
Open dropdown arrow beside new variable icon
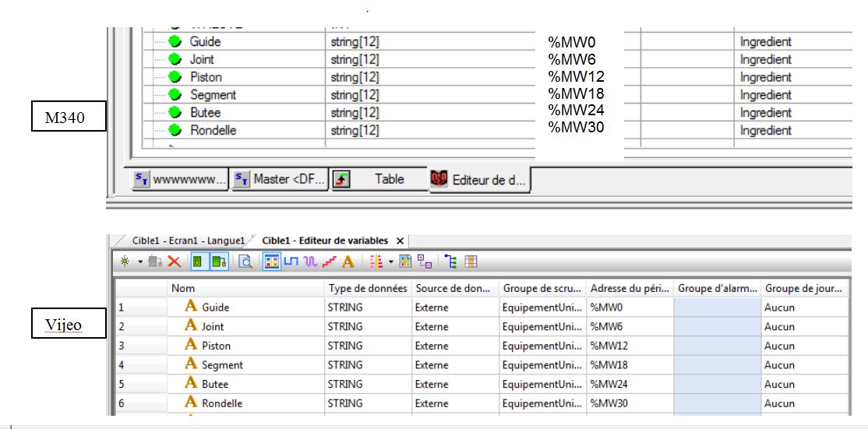(139, 262)
